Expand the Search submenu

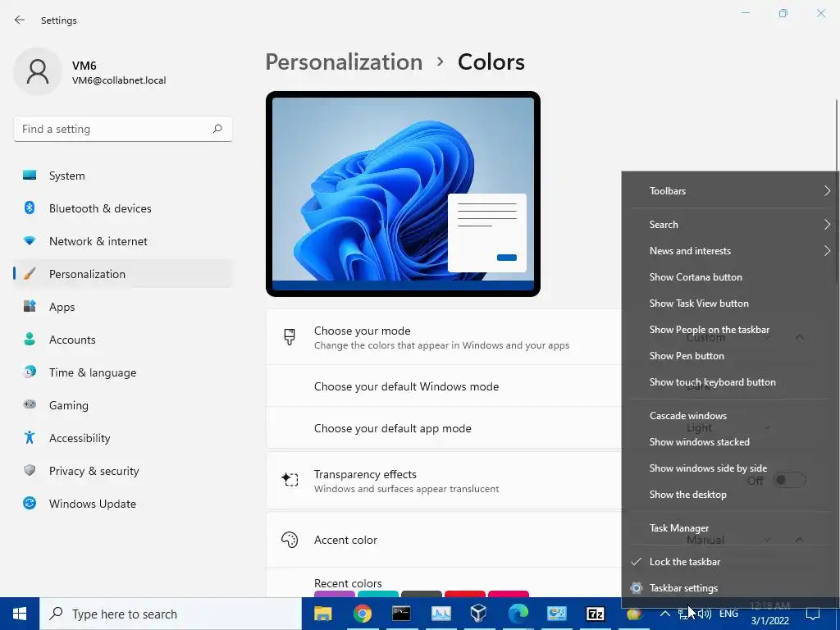(x=731, y=225)
